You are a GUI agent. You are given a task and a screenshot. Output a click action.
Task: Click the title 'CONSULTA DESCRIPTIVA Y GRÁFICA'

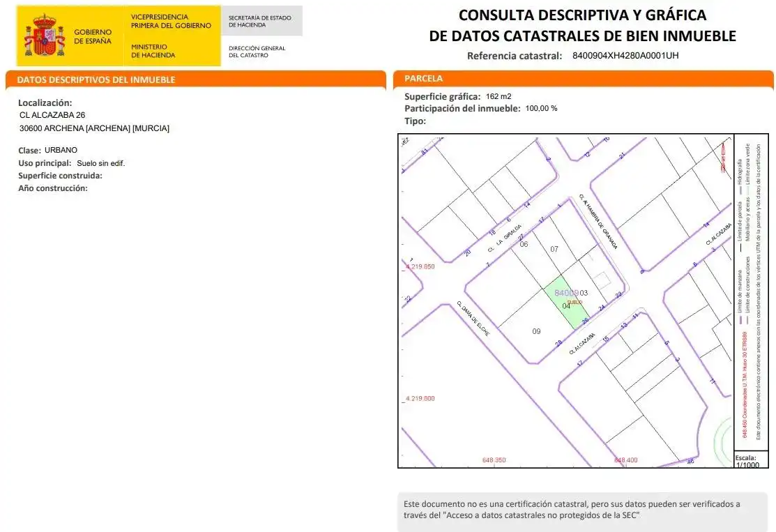tap(582, 15)
